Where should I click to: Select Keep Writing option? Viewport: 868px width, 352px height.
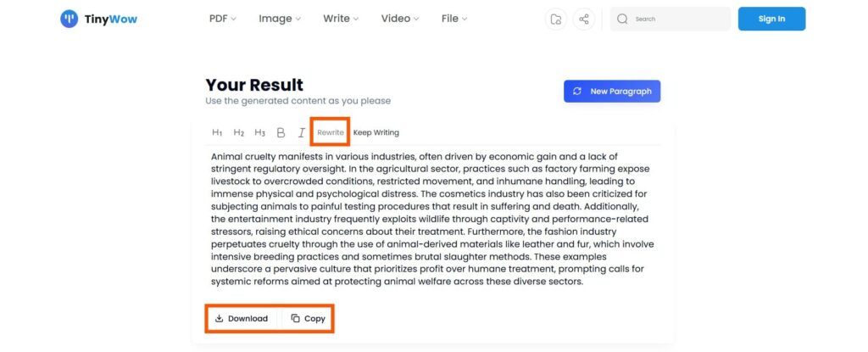376,132
